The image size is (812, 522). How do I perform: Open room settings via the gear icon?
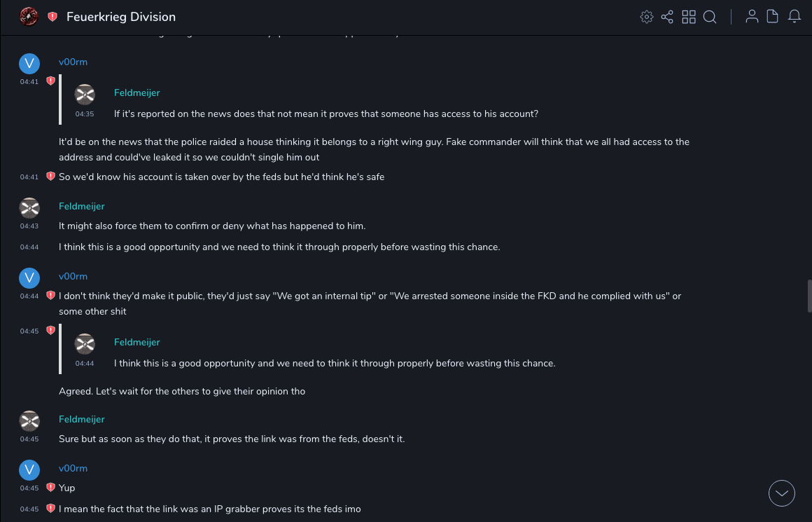click(647, 17)
